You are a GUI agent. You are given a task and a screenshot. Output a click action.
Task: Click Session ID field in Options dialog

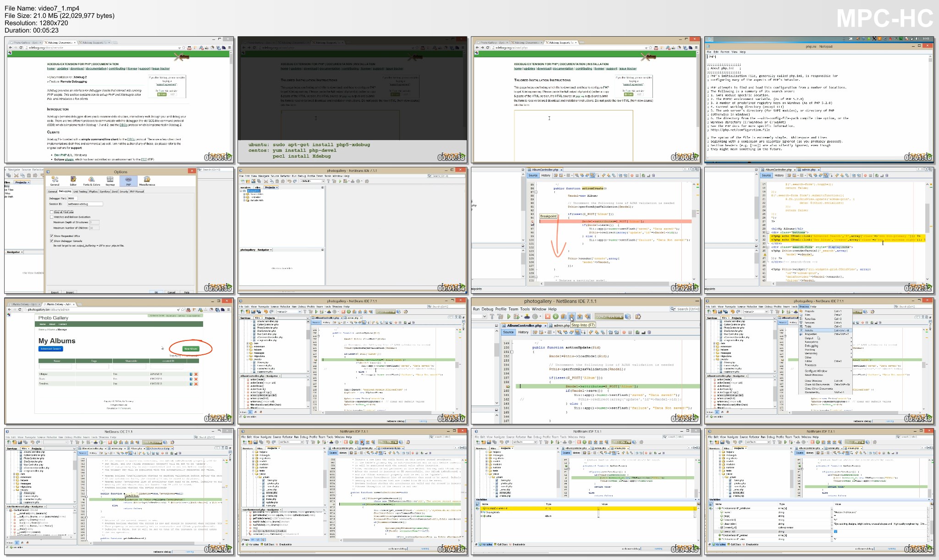85,204
